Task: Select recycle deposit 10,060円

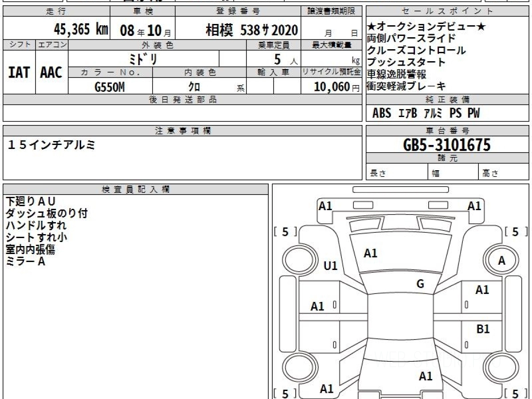Action: pyautogui.click(x=336, y=87)
